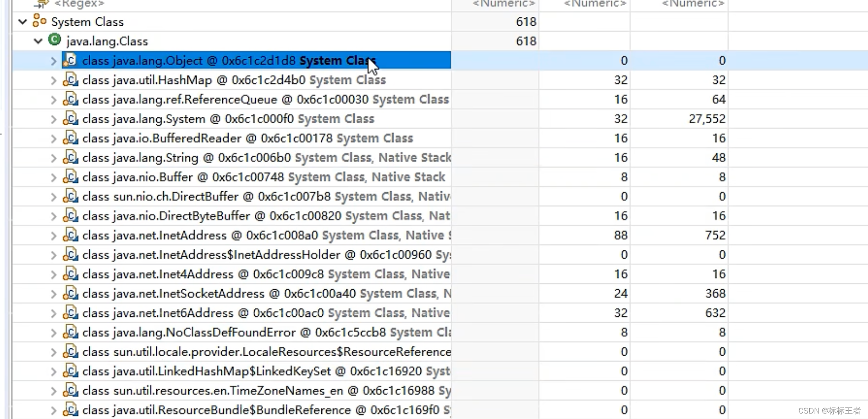Click the regex filter row icon

coord(41,4)
